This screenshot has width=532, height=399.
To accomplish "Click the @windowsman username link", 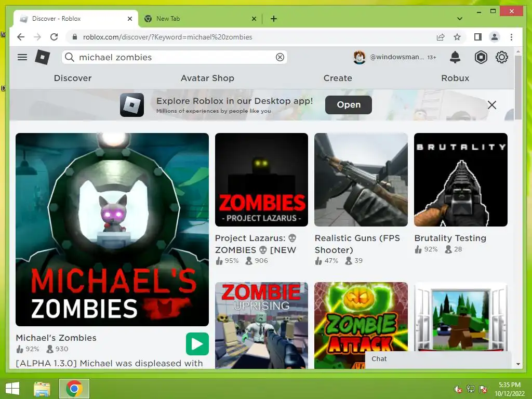I will click(x=396, y=57).
